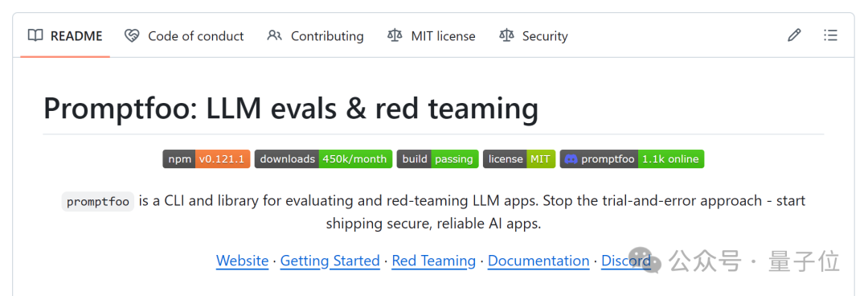
Task: Click the README book icon
Action: [35, 36]
